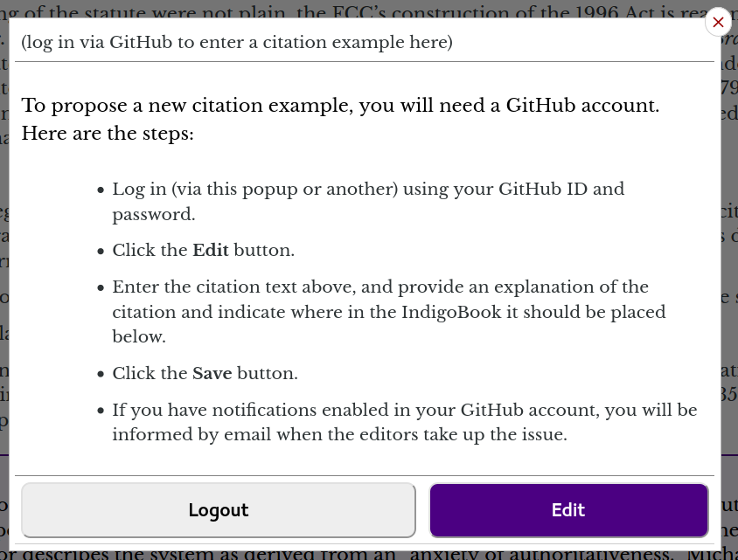The width and height of the screenshot is (738, 560).
Task: Focus the citation example input field
Action: click(x=365, y=42)
